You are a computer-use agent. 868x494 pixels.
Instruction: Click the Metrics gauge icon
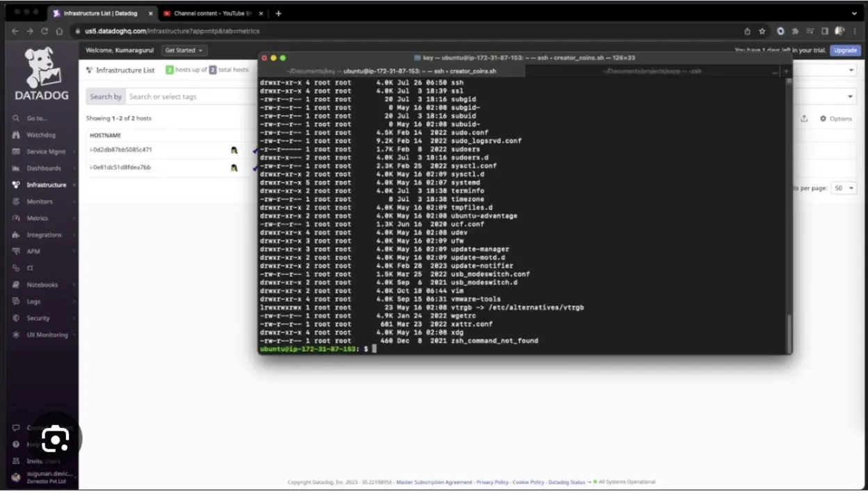tap(16, 218)
